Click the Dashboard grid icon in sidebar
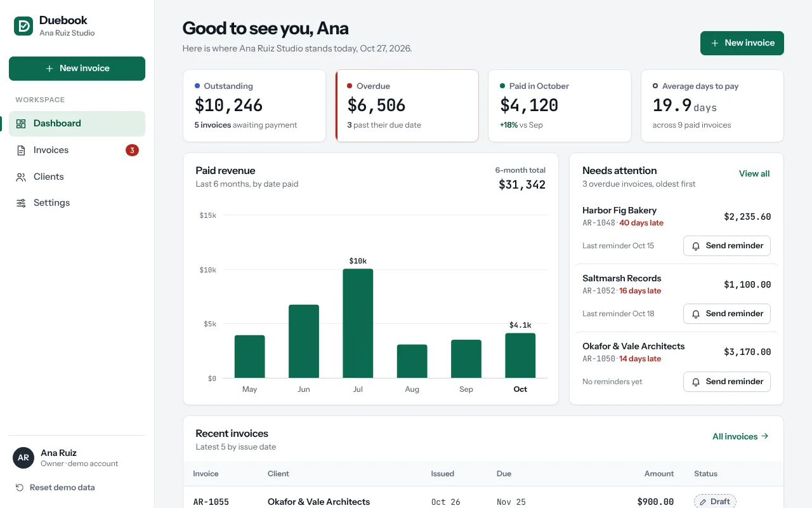Viewport: 812px width, 508px height. pyautogui.click(x=21, y=124)
